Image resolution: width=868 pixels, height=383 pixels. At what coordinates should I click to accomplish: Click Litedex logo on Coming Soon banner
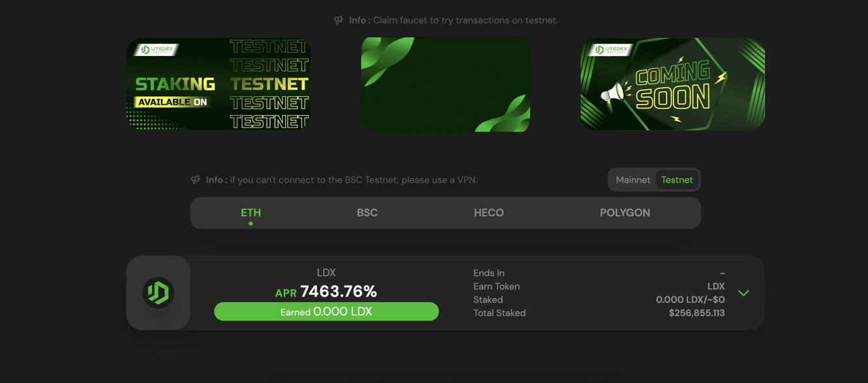point(611,49)
